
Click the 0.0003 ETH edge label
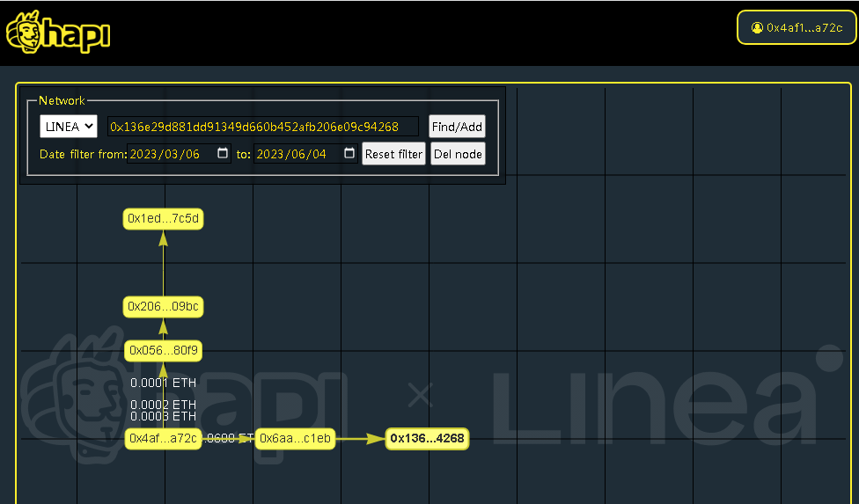coord(163,416)
